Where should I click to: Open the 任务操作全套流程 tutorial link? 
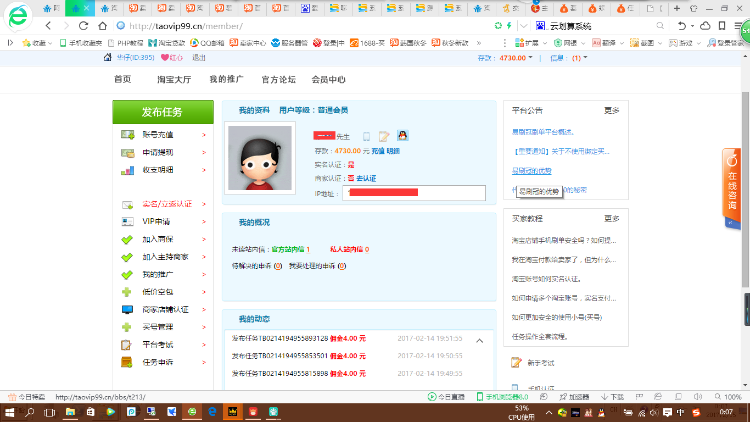click(x=540, y=336)
